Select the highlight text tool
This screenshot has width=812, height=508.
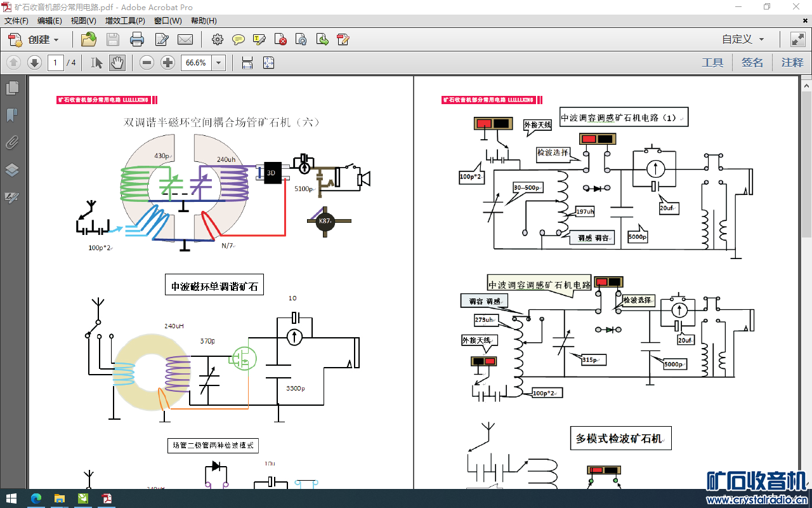click(259, 39)
